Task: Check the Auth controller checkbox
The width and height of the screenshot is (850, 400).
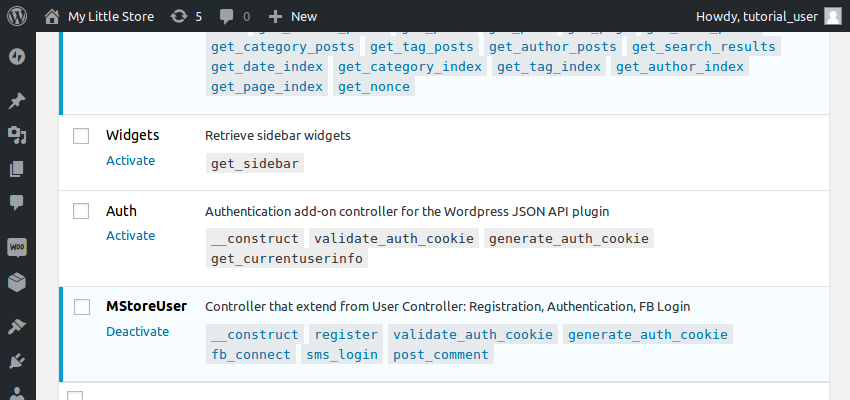Action: [x=81, y=211]
